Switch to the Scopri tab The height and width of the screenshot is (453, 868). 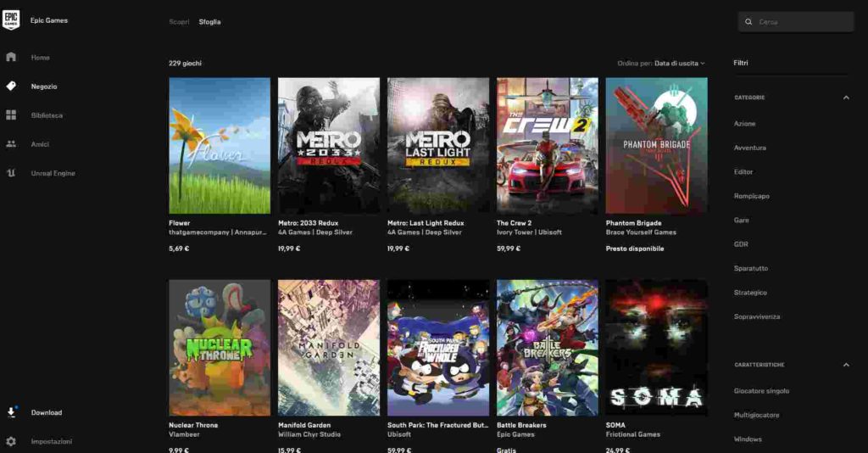tap(179, 22)
